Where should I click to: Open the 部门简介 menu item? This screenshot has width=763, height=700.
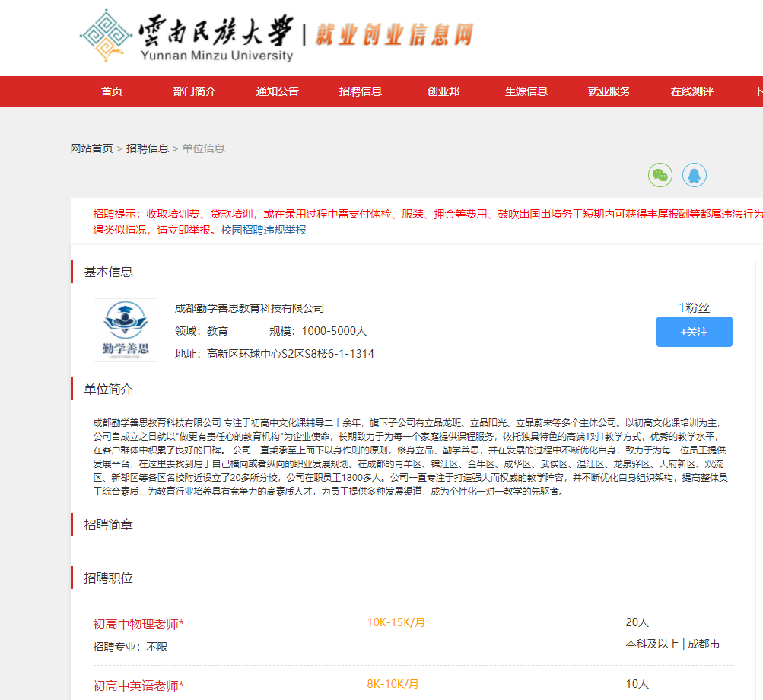coord(194,91)
